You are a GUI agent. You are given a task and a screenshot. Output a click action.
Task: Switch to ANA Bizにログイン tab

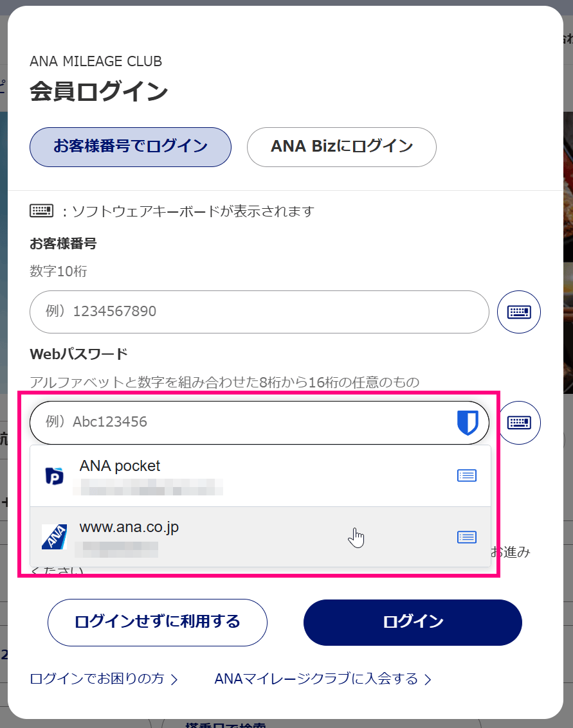click(341, 146)
